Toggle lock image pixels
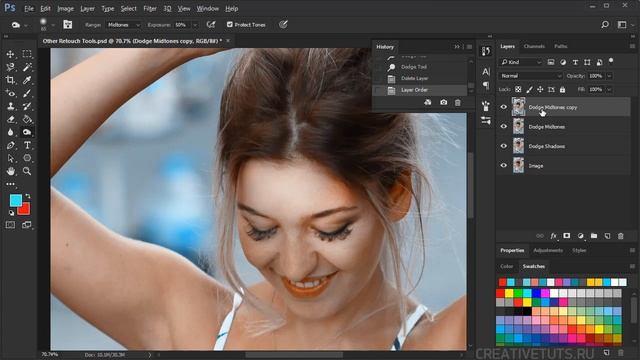This screenshot has width=640, height=360. point(529,89)
